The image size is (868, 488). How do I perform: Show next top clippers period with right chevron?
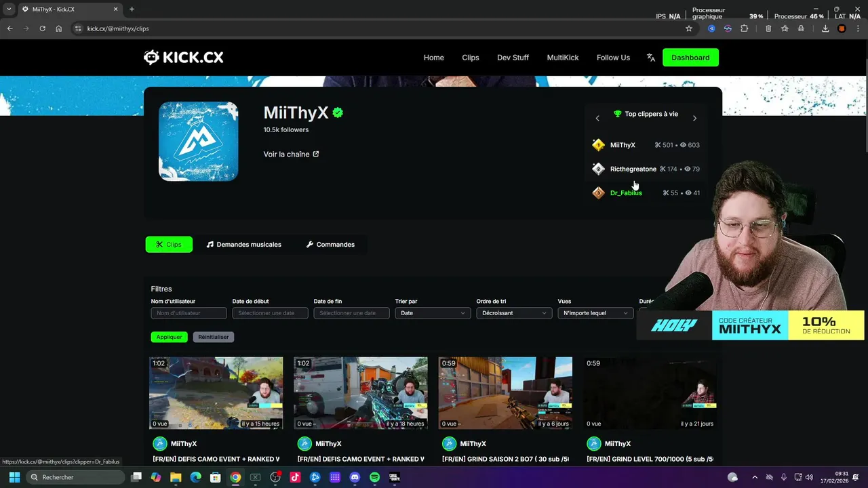pyautogui.click(x=694, y=118)
